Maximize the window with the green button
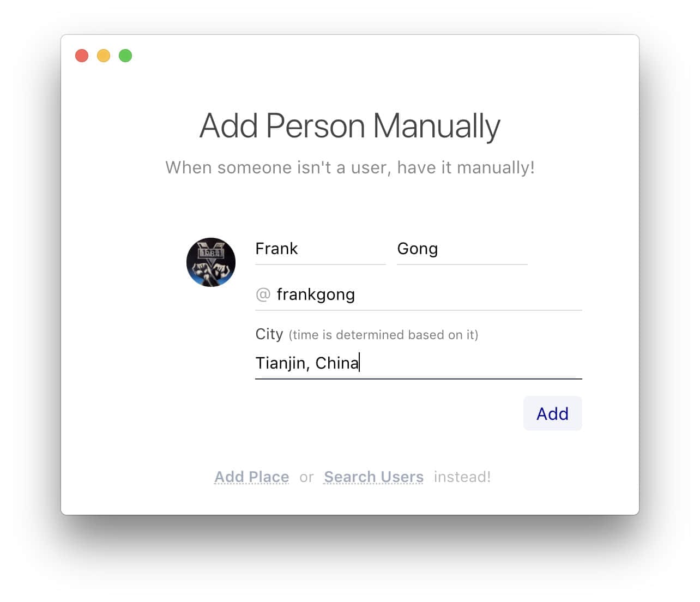700x602 pixels. [125, 56]
